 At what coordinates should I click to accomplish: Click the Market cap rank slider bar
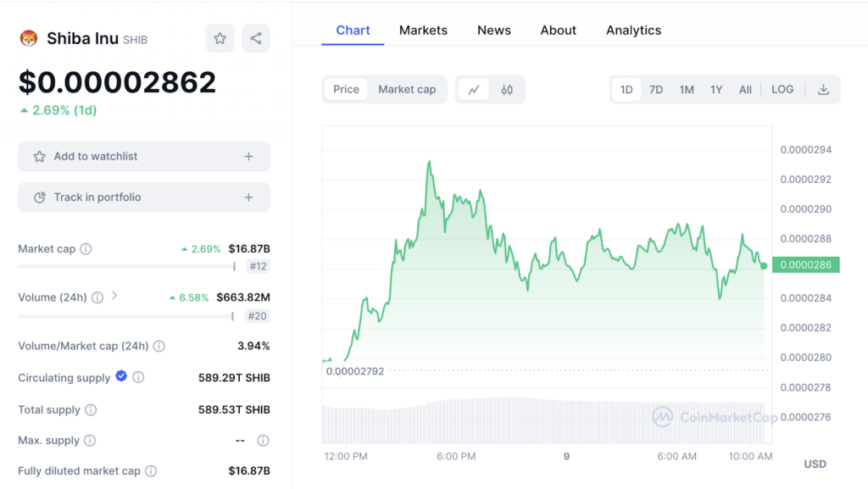tap(126, 267)
